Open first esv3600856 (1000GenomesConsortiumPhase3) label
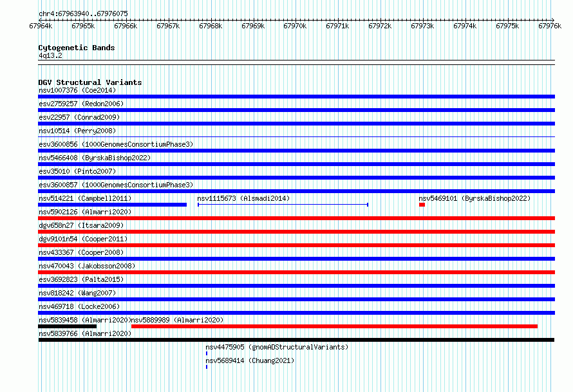573x392 pixels. click(x=116, y=144)
